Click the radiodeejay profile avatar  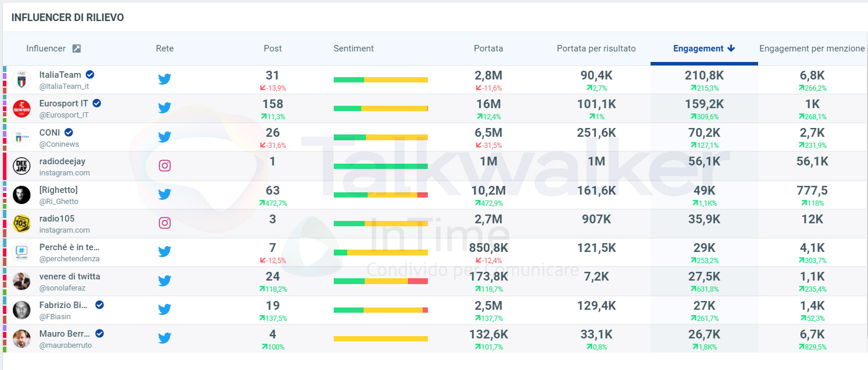(x=22, y=166)
